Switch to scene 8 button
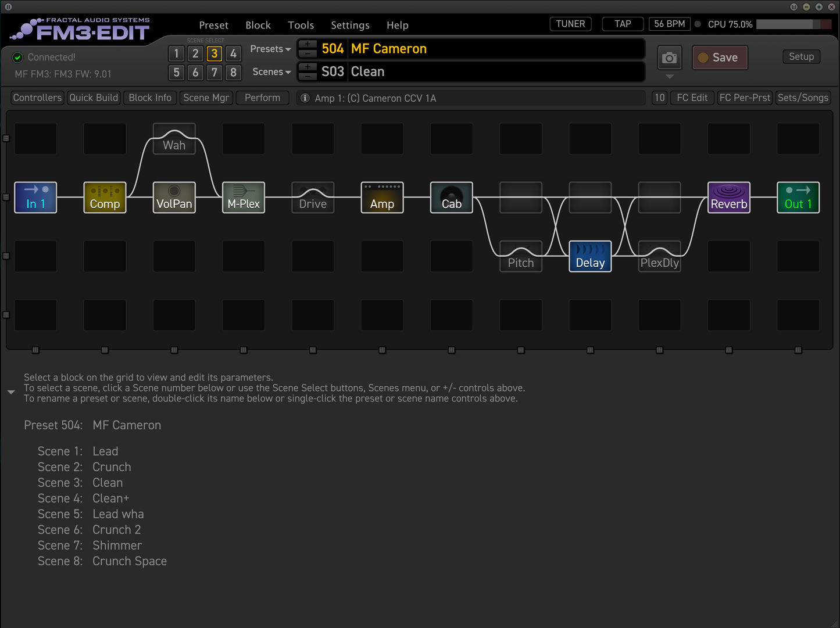Image resolution: width=840 pixels, height=628 pixels. tap(233, 72)
